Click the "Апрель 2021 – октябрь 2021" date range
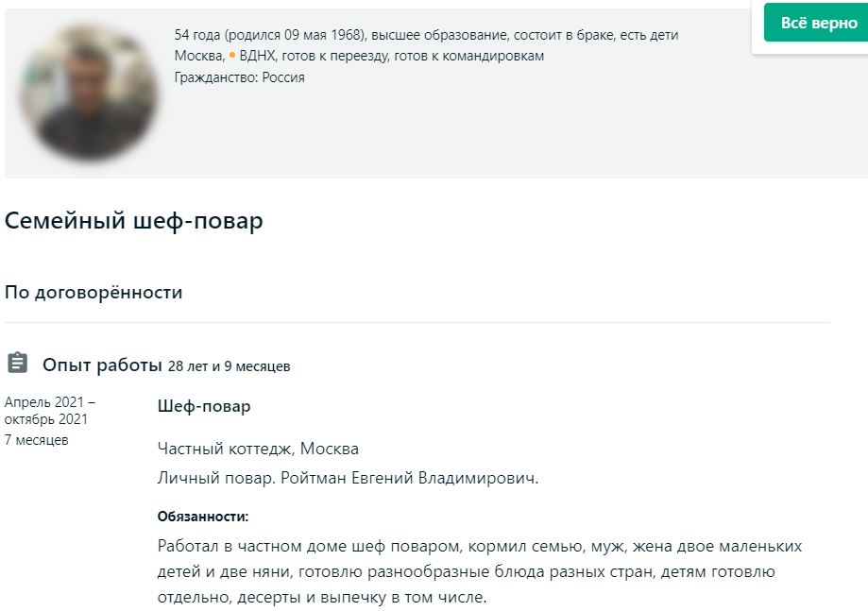Screen dimensions: 868x611 pos(49,411)
